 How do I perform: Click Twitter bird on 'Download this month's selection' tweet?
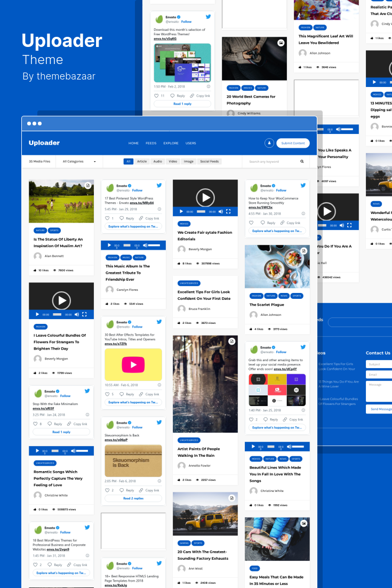pos(208,17)
